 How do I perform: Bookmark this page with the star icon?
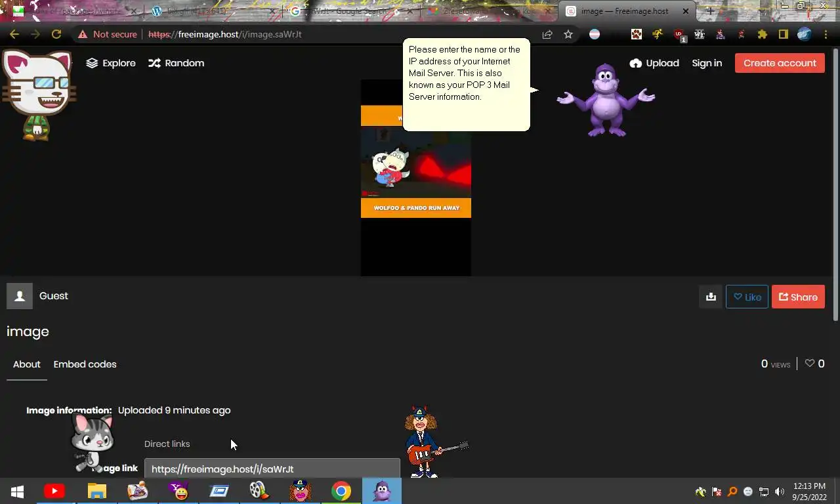[568, 34]
